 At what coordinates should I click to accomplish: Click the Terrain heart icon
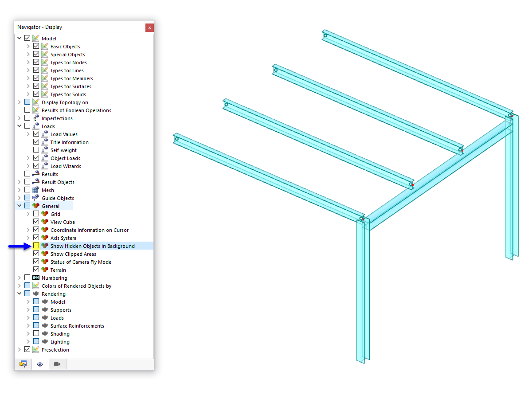44,270
